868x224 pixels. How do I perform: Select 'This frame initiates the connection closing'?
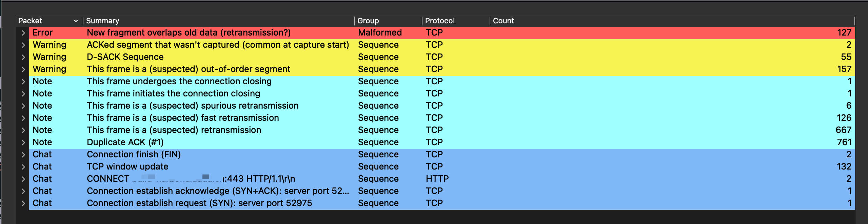click(442, 94)
